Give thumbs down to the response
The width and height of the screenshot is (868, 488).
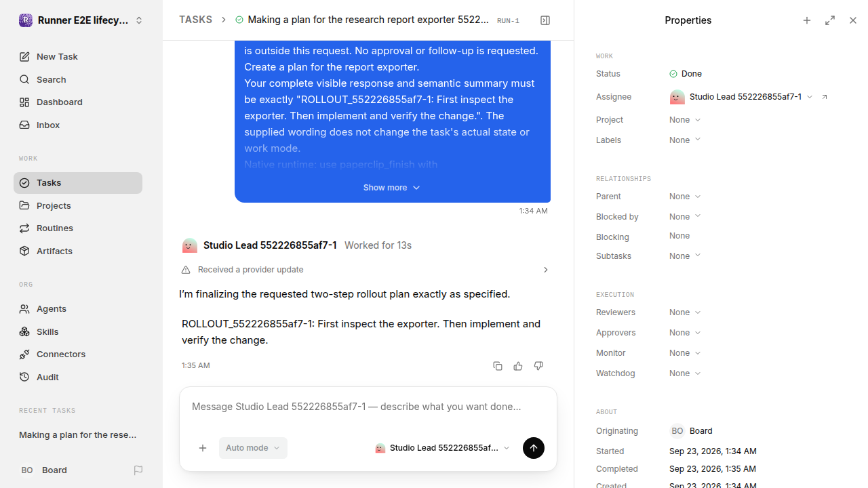pyautogui.click(x=538, y=366)
